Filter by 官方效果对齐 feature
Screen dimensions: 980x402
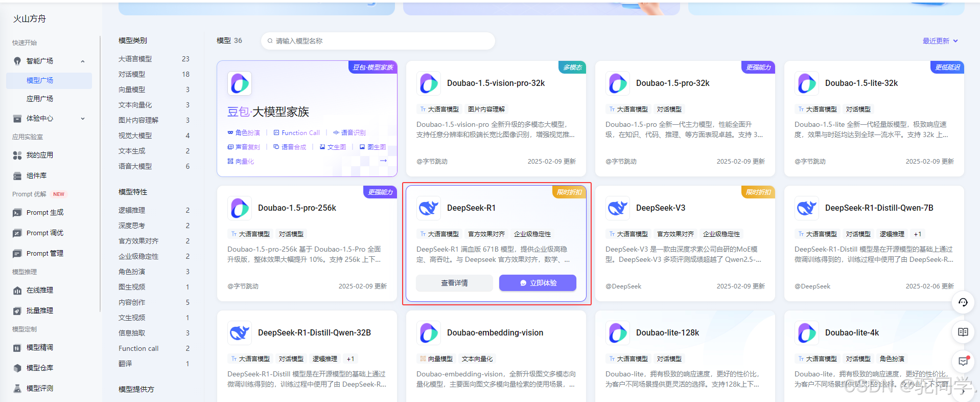[x=154, y=241]
